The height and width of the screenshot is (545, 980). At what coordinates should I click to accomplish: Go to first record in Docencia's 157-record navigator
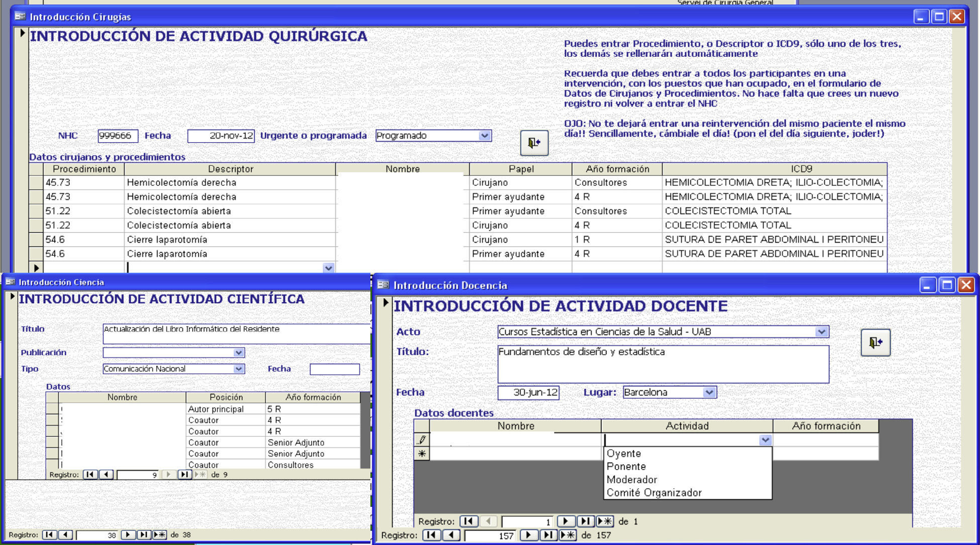click(x=431, y=535)
